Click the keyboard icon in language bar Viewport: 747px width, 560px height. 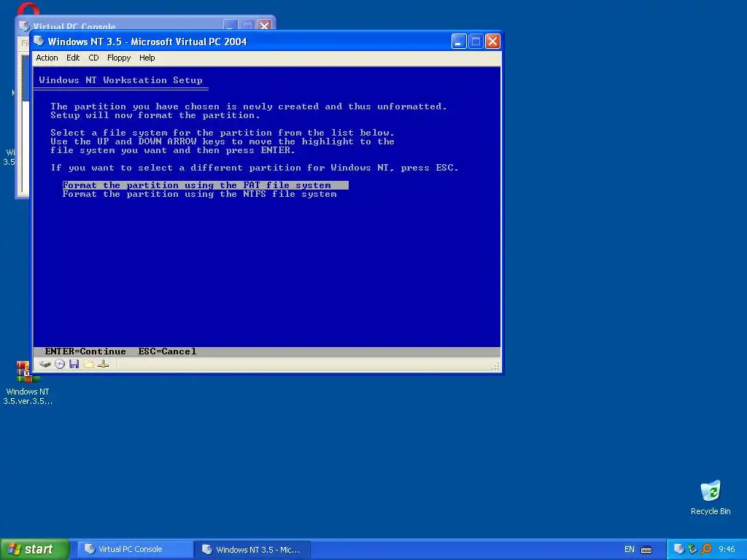pyautogui.click(x=646, y=550)
